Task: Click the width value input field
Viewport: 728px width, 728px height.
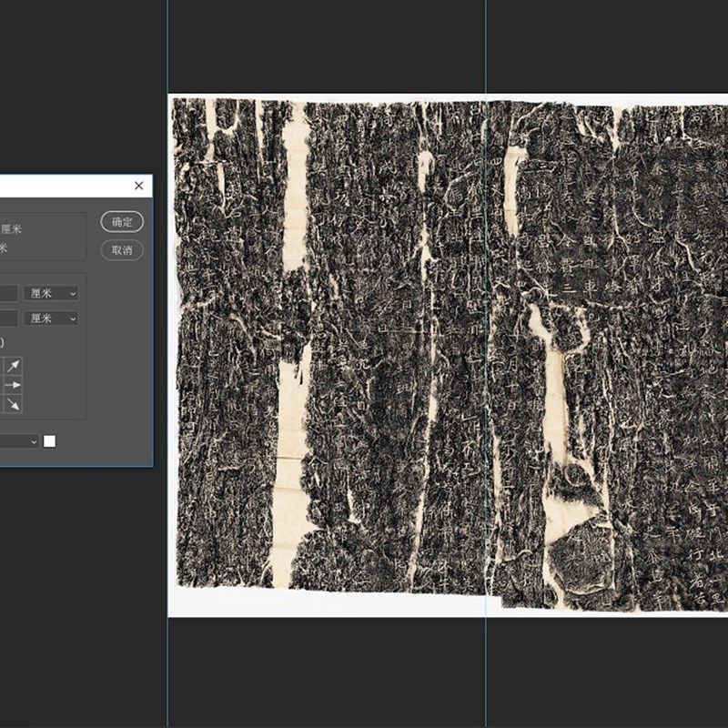Action: click(x=9, y=293)
